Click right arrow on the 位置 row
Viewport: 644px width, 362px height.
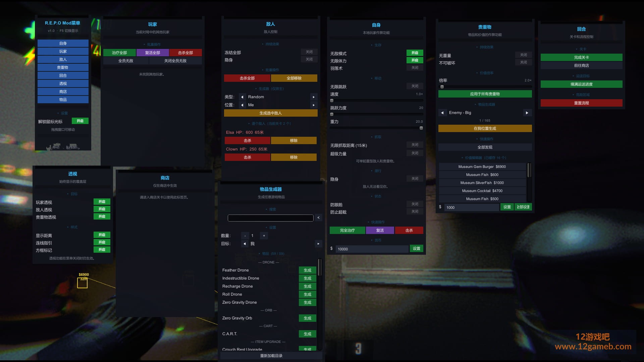coord(314,105)
